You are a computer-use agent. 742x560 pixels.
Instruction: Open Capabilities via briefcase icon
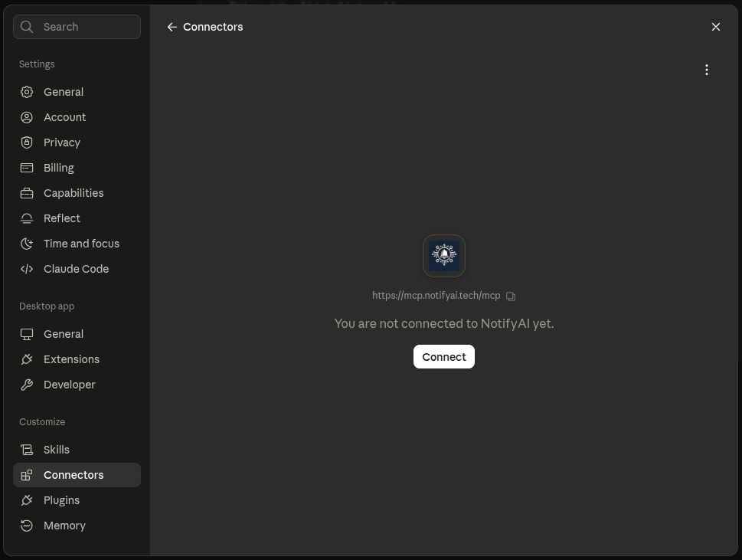[27, 193]
